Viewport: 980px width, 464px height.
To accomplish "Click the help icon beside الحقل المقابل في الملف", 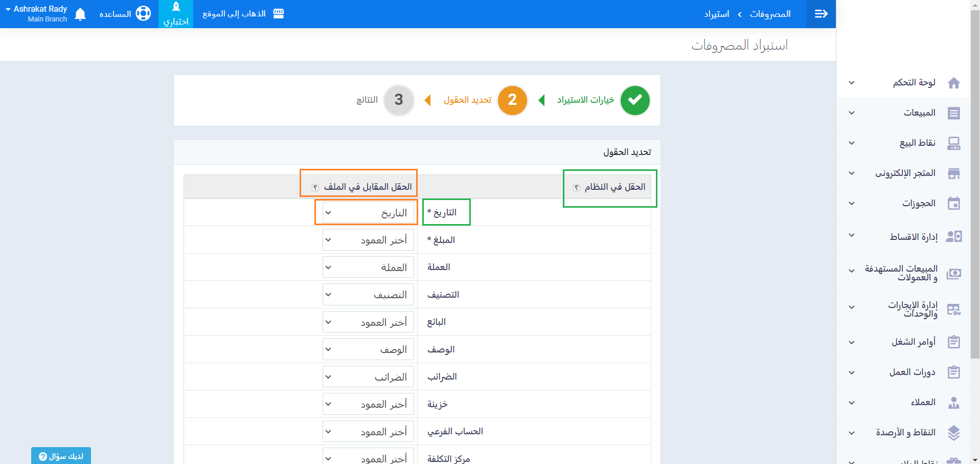I will [315, 188].
